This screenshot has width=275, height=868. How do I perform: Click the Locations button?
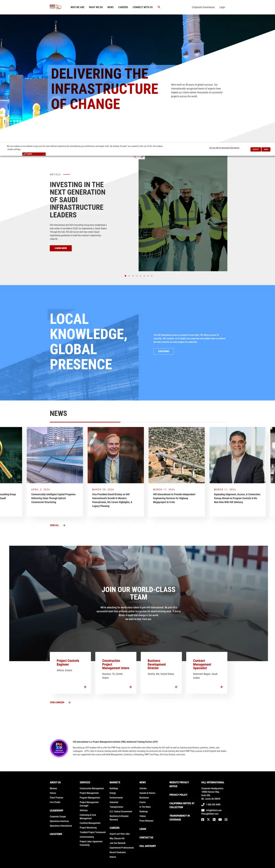pos(164,351)
